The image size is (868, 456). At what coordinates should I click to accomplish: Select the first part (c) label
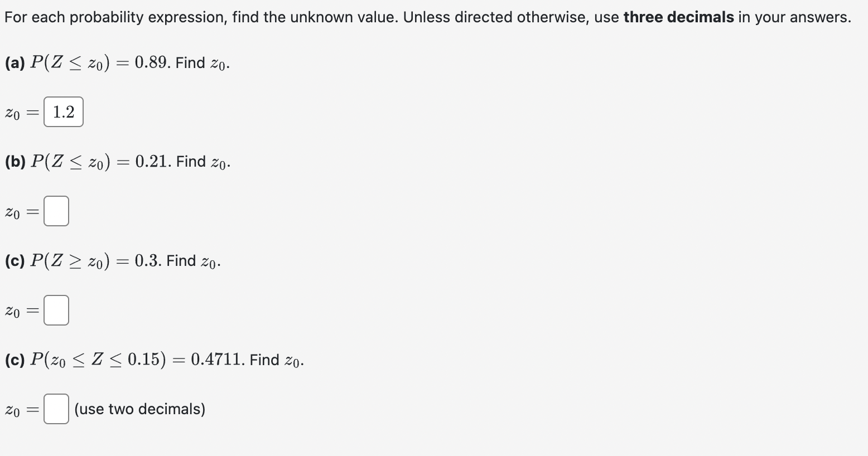point(15,260)
